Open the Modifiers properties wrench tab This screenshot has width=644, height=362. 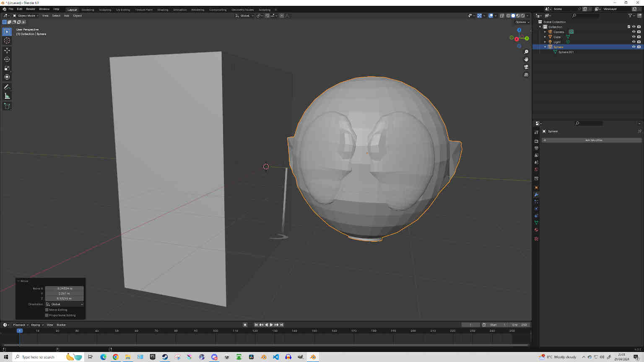pos(536,195)
